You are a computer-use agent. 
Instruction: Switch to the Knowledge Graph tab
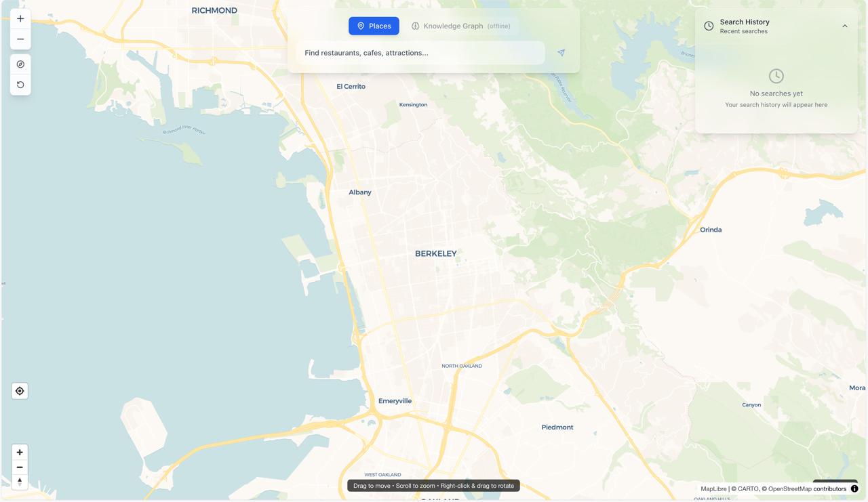pyautogui.click(x=461, y=26)
